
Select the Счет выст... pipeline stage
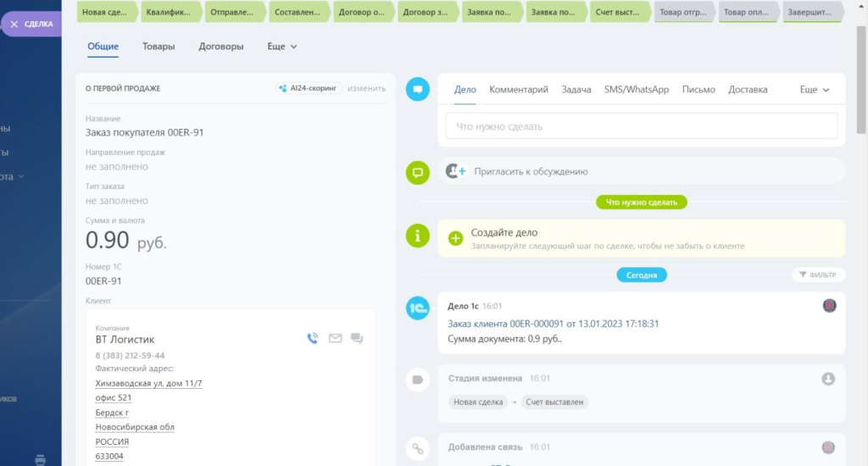click(x=620, y=12)
